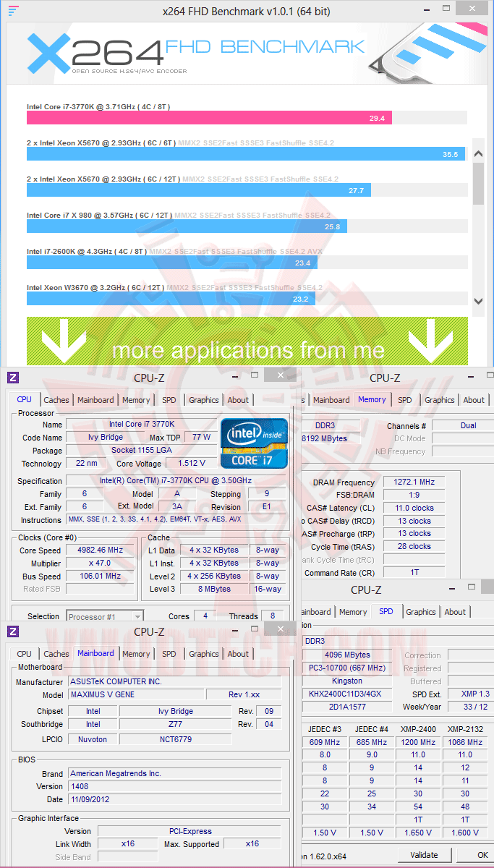Open Graphics tab in CPU-Z mainboard window
The image size is (494, 868).
(x=204, y=654)
